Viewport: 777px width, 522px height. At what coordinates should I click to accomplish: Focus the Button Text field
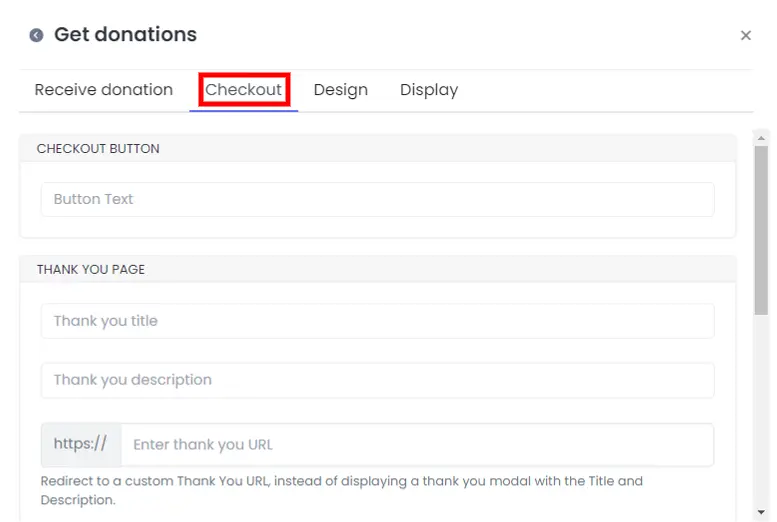tap(378, 199)
